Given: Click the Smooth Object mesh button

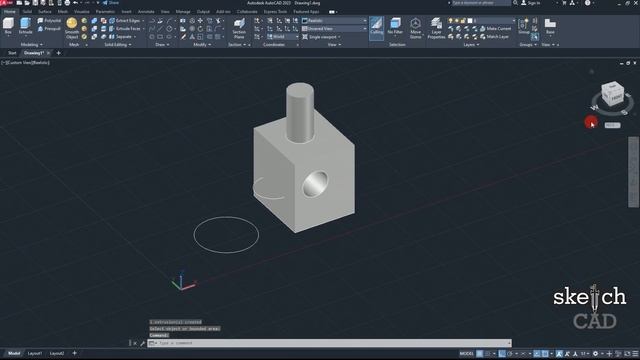Looking at the screenshot, I should [72, 29].
